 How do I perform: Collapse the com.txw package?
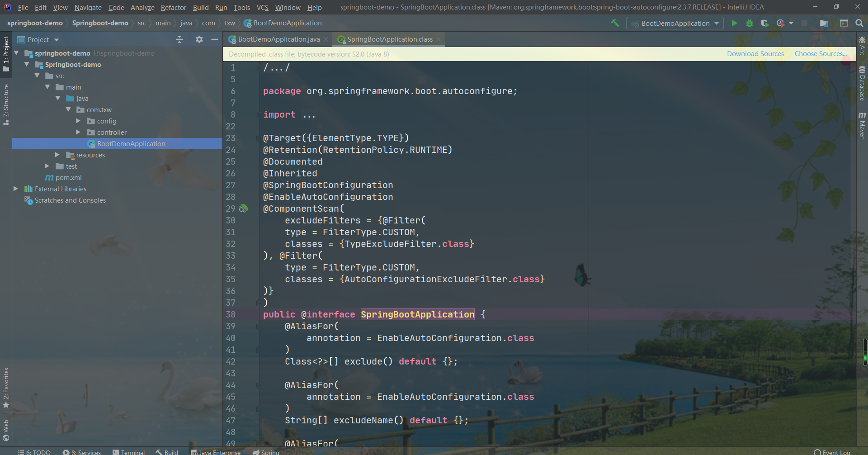point(68,109)
